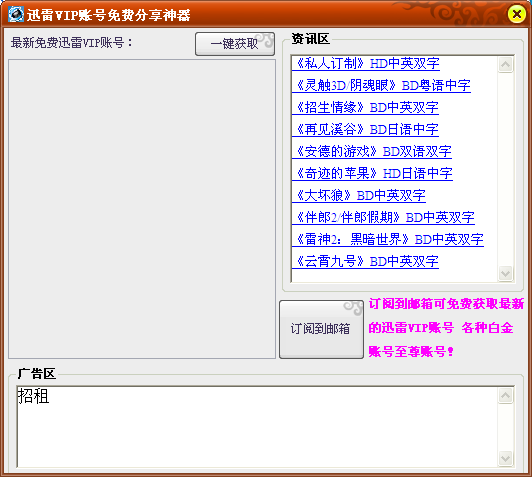Click the 资讯区 list scroll-down arrow
Screen dimensions: 532x477
[x=506, y=273]
